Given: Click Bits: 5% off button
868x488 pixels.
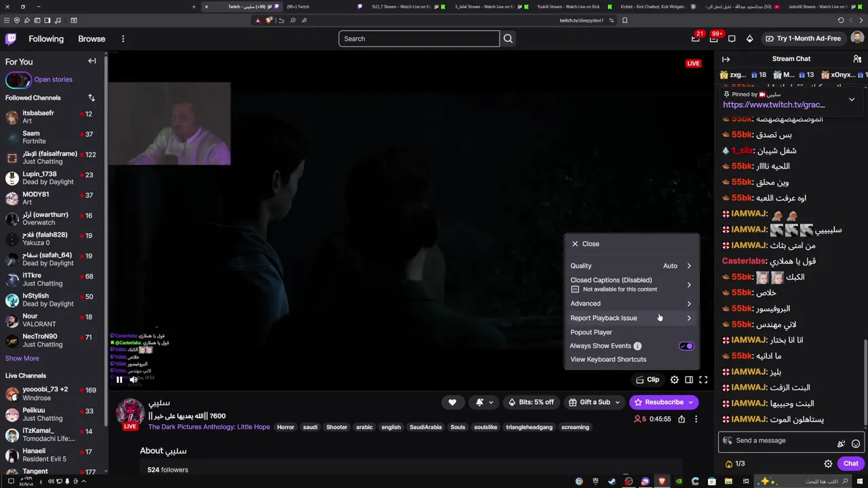Looking at the screenshot, I should tap(531, 402).
